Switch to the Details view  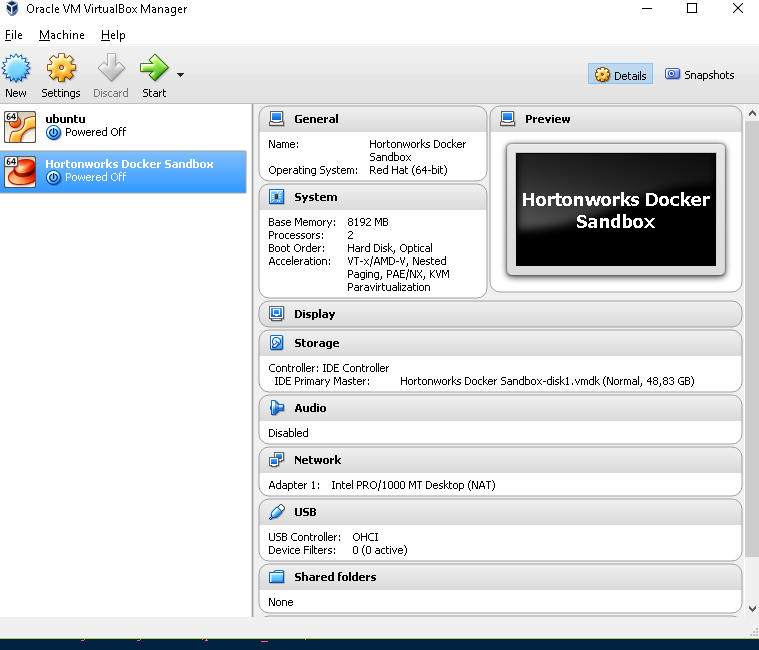[x=620, y=74]
